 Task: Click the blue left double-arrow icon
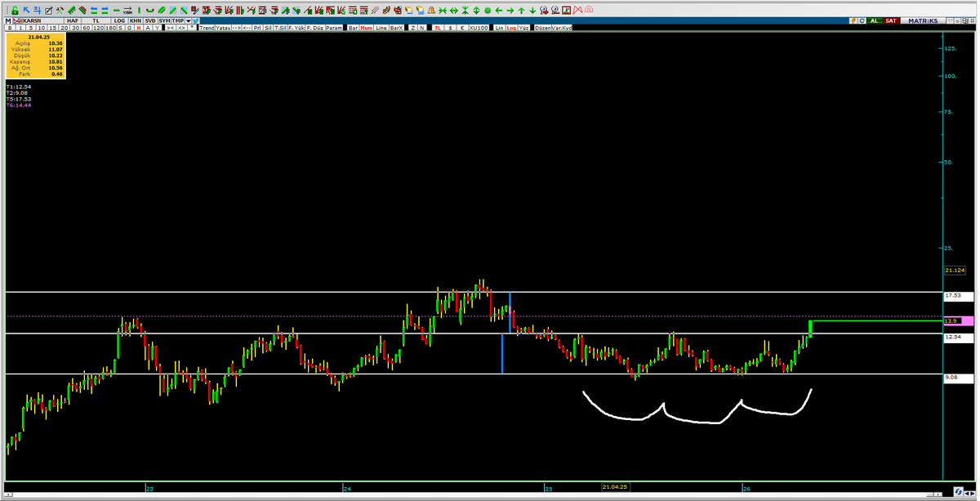[x=94, y=11]
